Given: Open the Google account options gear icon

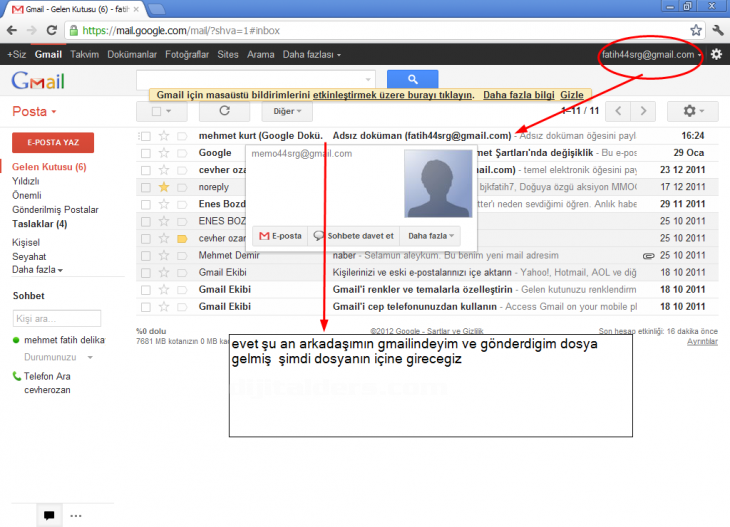Looking at the screenshot, I should click(716, 54).
